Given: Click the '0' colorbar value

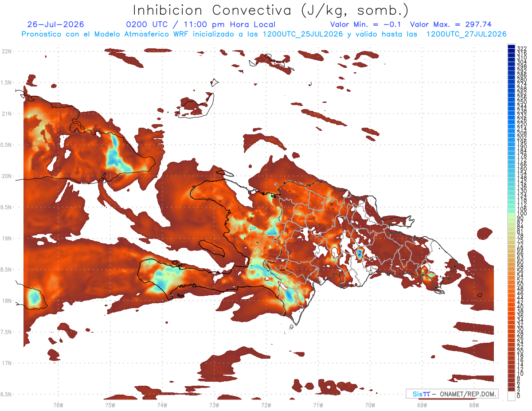Looking at the screenshot, I should (519, 396).
